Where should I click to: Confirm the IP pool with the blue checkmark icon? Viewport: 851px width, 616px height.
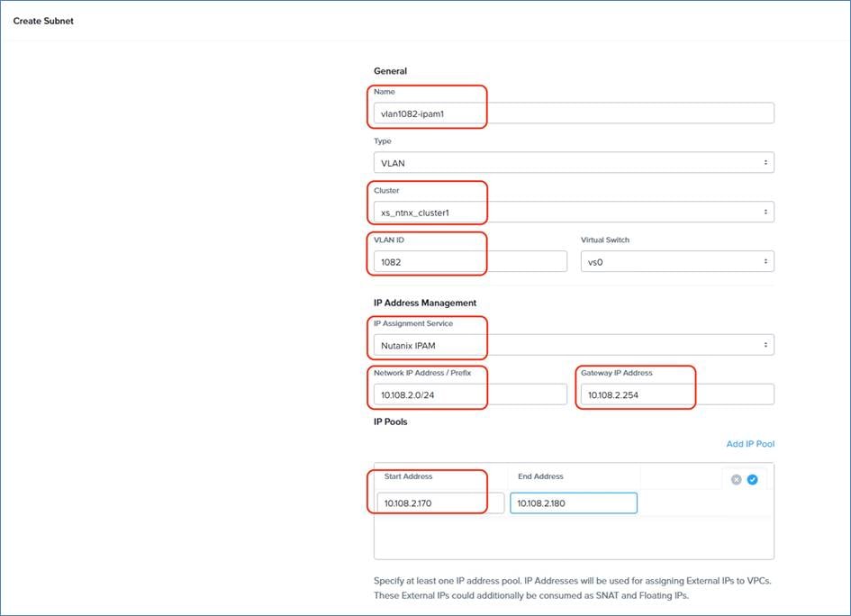[752, 479]
